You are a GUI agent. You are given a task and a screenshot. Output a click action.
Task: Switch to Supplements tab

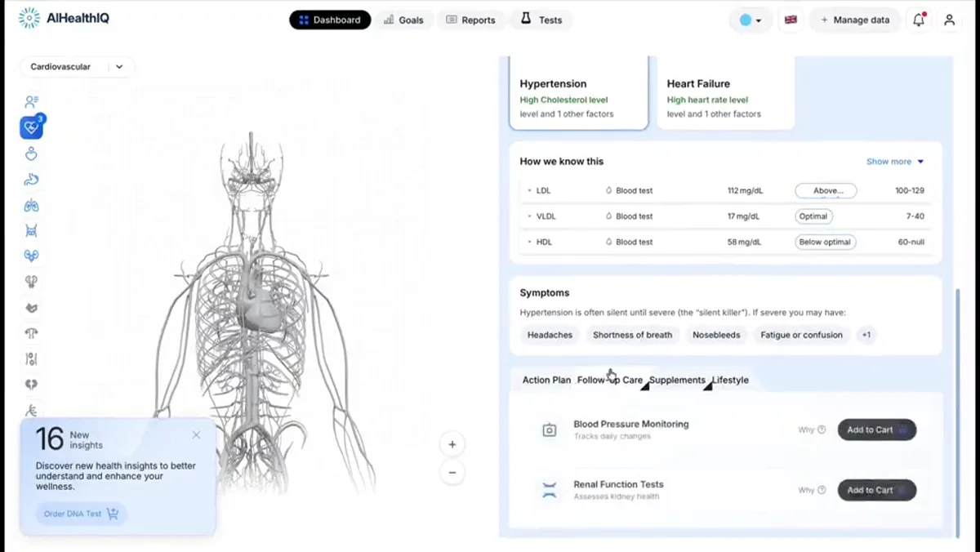[677, 380]
